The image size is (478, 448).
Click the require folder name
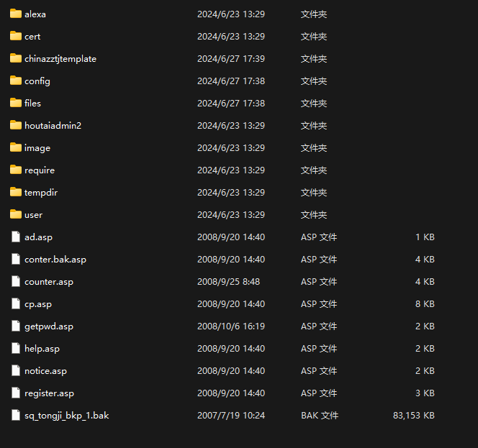(40, 170)
